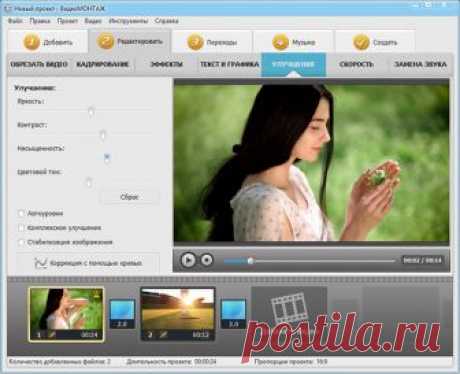This screenshot has height=374, width=460.
Task: Stop the video preview
Action: tap(207, 260)
